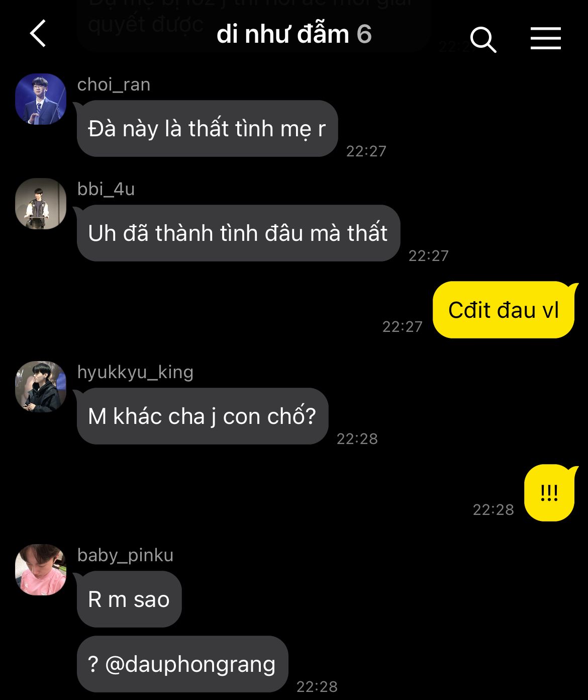This screenshot has height=700, width=588.
Task: Tap the back arrow icon
Action: point(38,34)
